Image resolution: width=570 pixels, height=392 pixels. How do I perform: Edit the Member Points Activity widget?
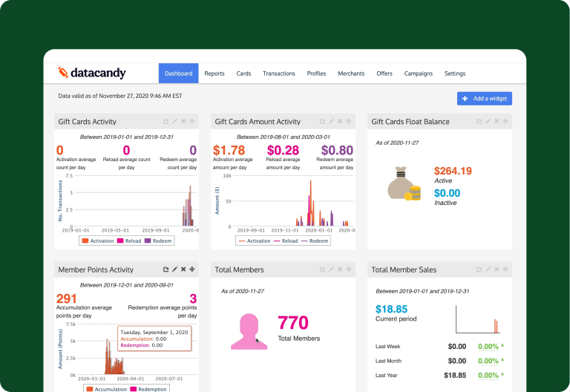[175, 269]
